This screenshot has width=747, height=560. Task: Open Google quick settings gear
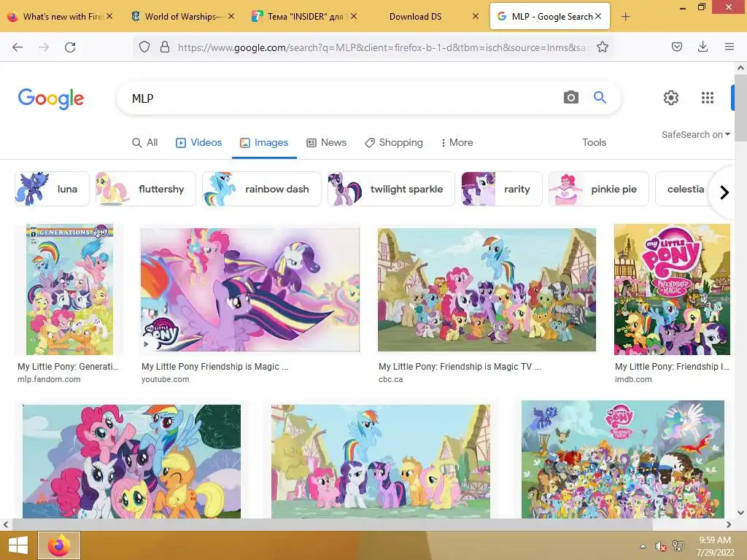(671, 98)
